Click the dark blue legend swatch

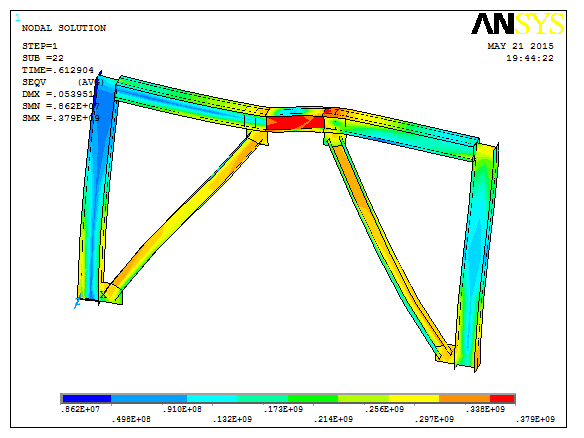coord(86,399)
